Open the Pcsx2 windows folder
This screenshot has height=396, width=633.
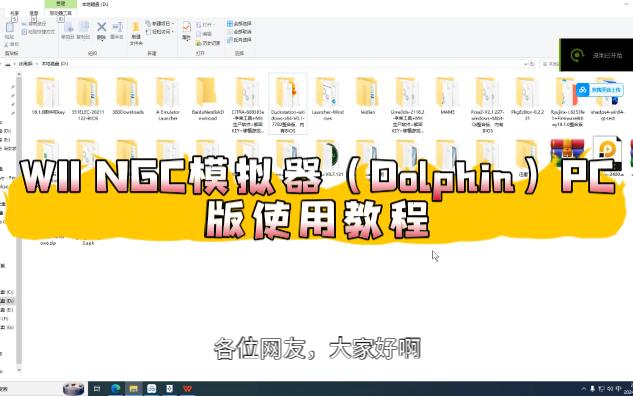pyautogui.click(x=487, y=105)
